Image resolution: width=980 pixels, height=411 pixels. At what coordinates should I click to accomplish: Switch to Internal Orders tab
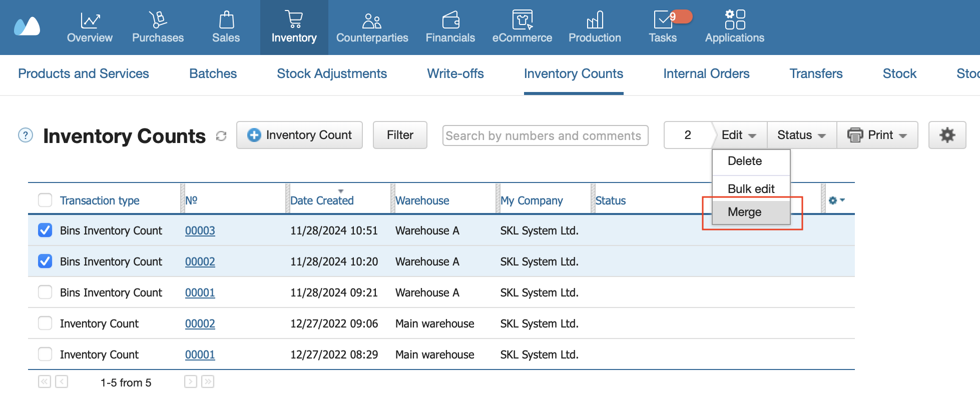[x=706, y=74]
